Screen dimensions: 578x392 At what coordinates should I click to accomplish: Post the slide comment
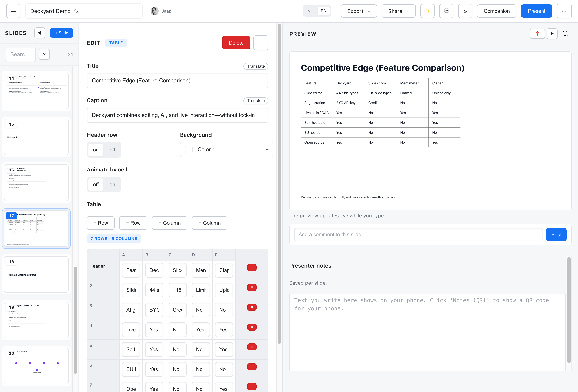pos(556,235)
